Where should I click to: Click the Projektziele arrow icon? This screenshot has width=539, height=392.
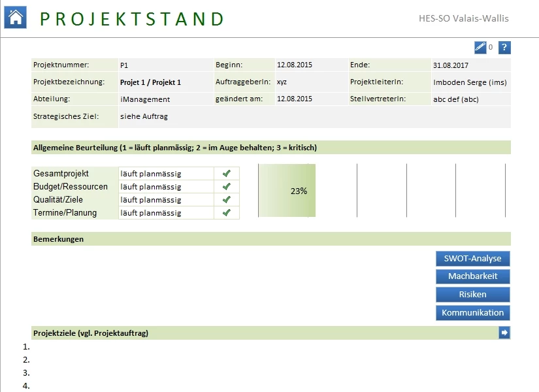point(504,333)
